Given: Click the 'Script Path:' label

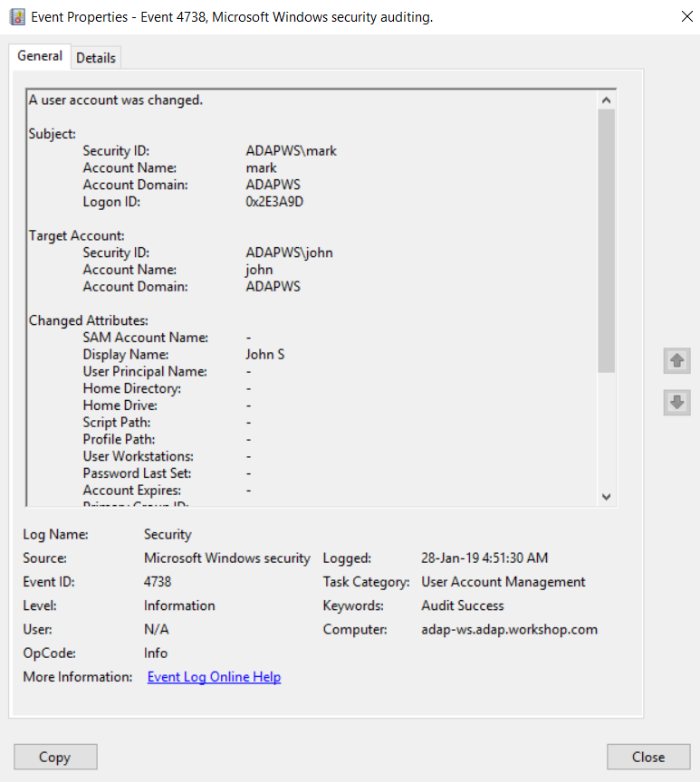Looking at the screenshot, I should [116, 423].
